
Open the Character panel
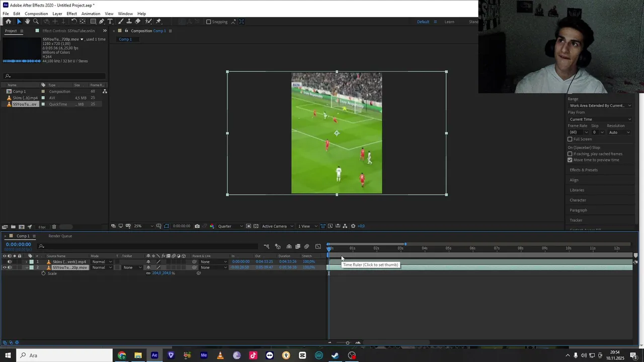click(578, 200)
